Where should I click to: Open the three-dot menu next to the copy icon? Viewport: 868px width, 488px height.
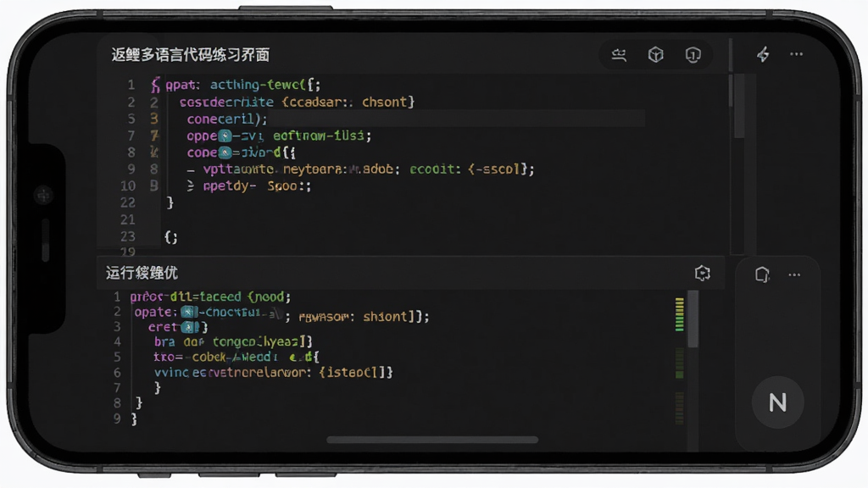pyautogui.click(x=794, y=274)
